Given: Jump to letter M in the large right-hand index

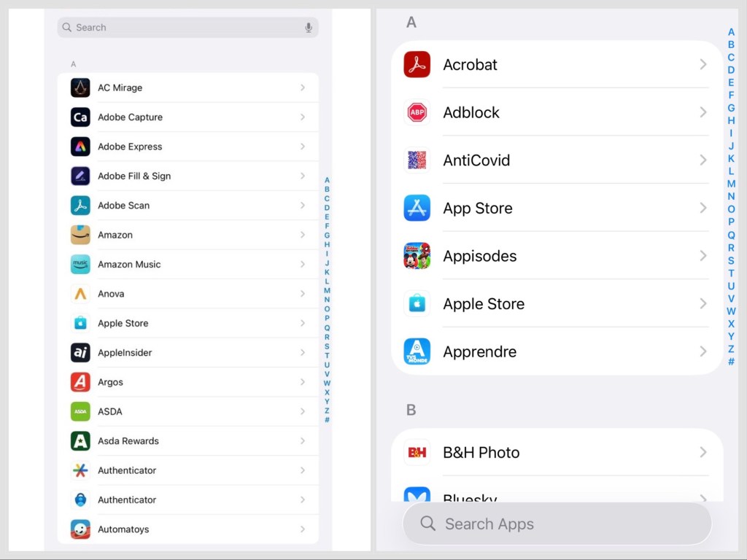Looking at the screenshot, I should [x=731, y=184].
